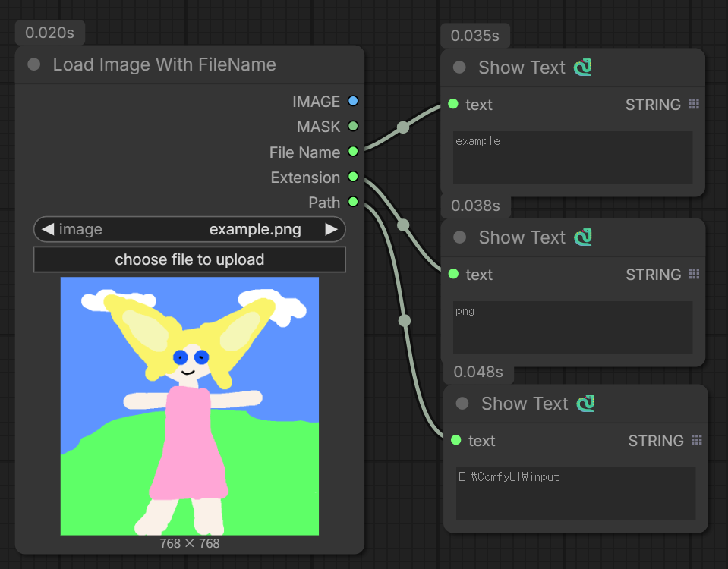
Task: Click STRING grid output icon on example node
Action: point(694,104)
